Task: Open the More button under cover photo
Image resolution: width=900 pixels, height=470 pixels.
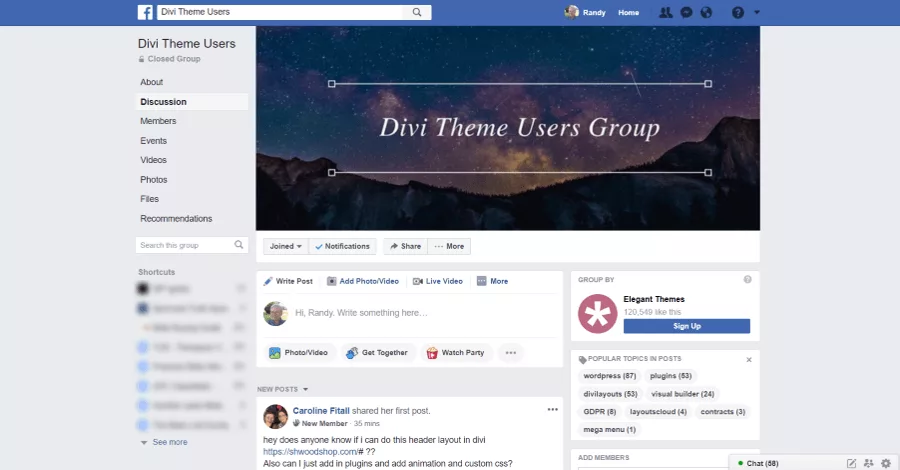Action: coord(449,246)
